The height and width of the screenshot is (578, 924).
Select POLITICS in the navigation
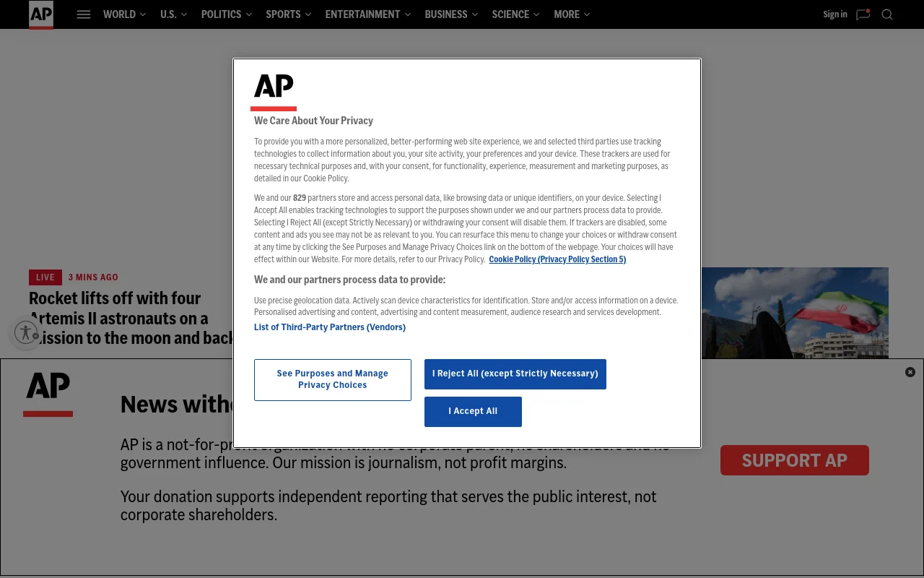coord(221,14)
